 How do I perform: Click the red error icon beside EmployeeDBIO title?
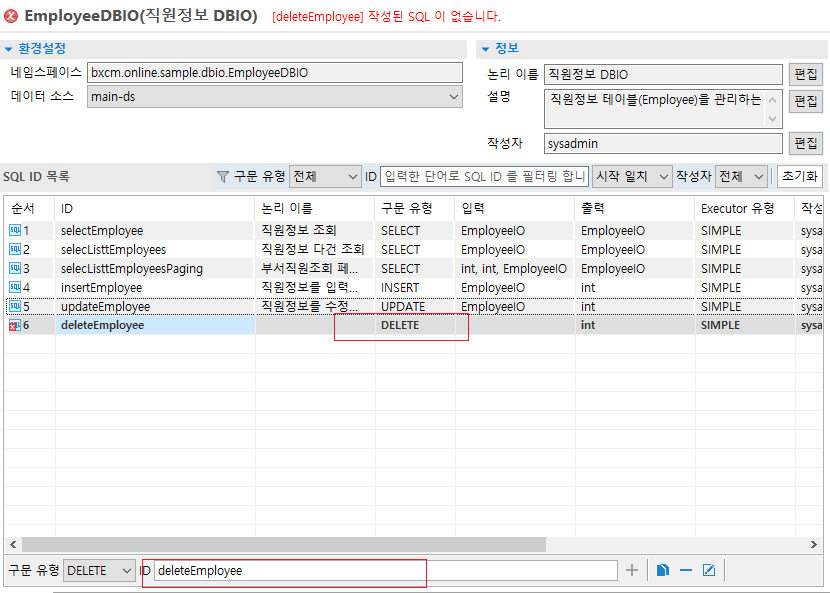(x=11, y=16)
